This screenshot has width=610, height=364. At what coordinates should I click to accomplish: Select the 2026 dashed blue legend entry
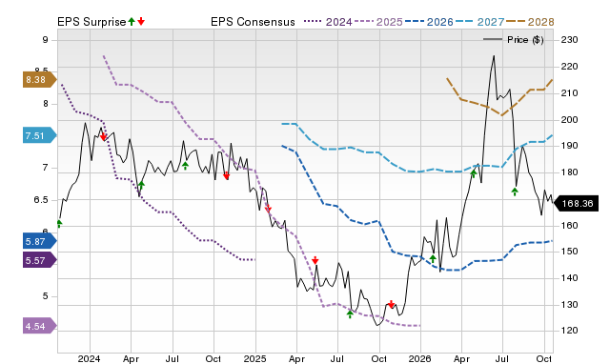[x=429, y=22]
